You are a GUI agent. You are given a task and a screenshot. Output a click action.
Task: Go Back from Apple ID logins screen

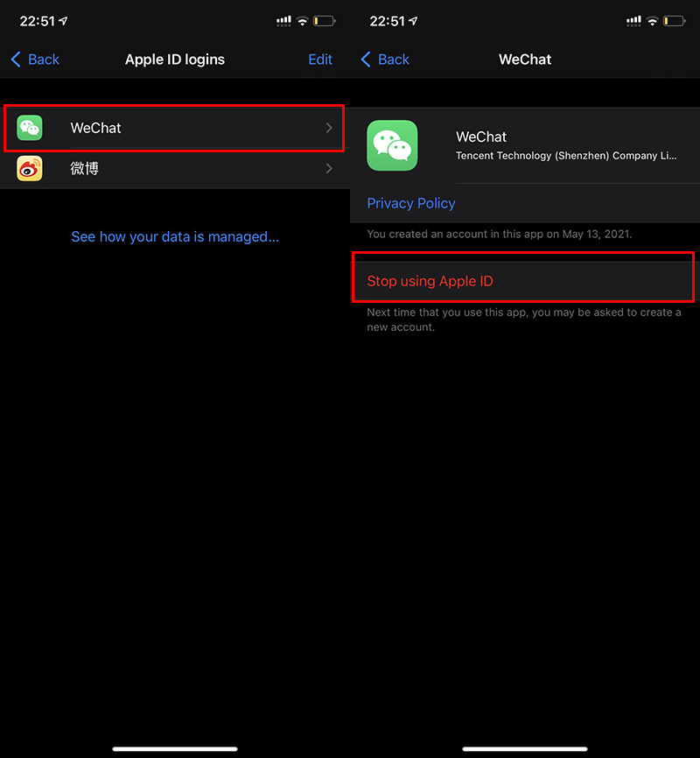coord(35,60)
